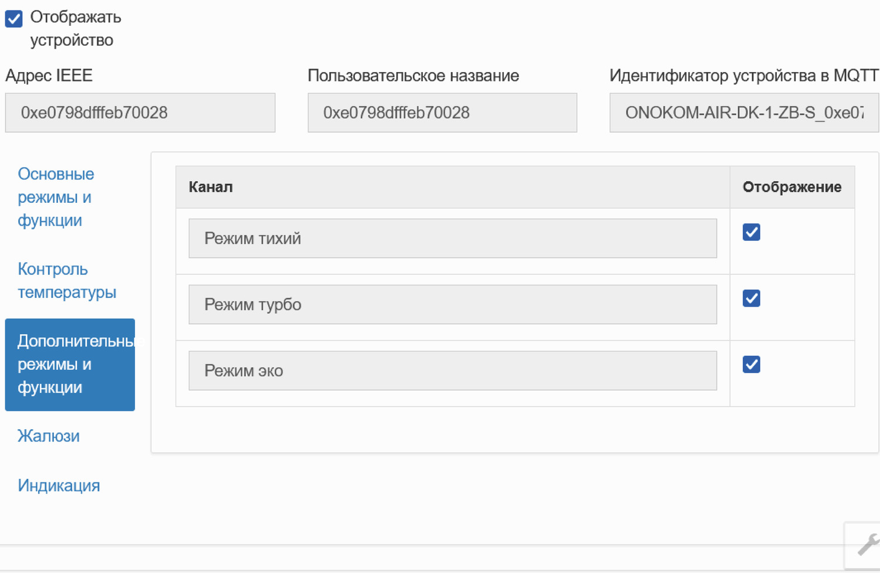
Task: Open the Основные режимы и функции section
Action: (x=56, y=197)
